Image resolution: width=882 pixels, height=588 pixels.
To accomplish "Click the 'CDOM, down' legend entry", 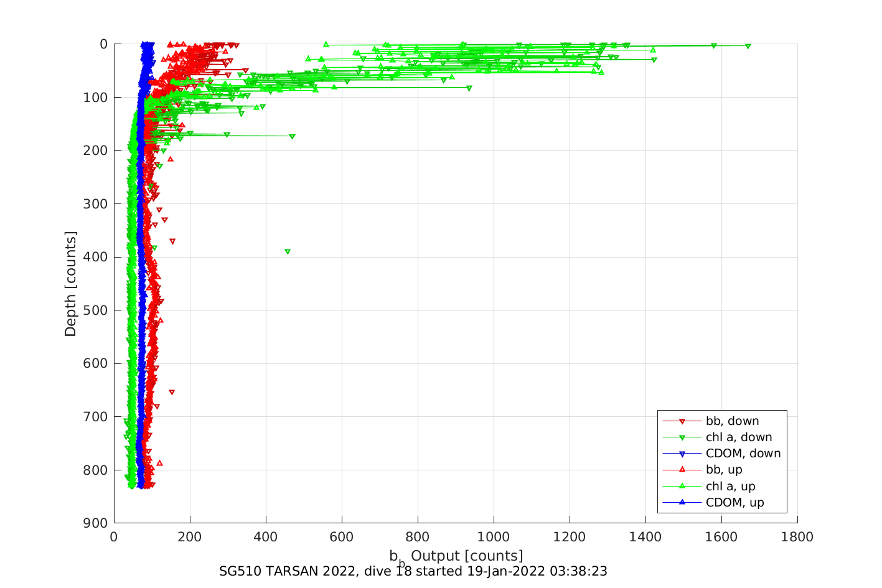I will (x=721, y=454).
